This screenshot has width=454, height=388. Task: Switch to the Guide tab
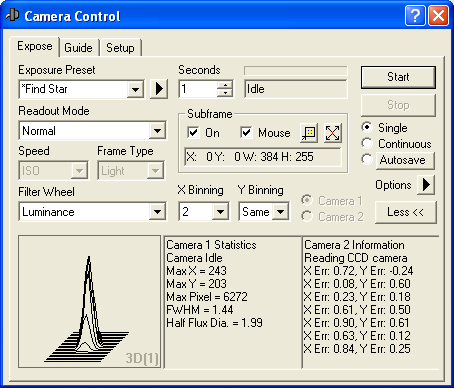78,48
